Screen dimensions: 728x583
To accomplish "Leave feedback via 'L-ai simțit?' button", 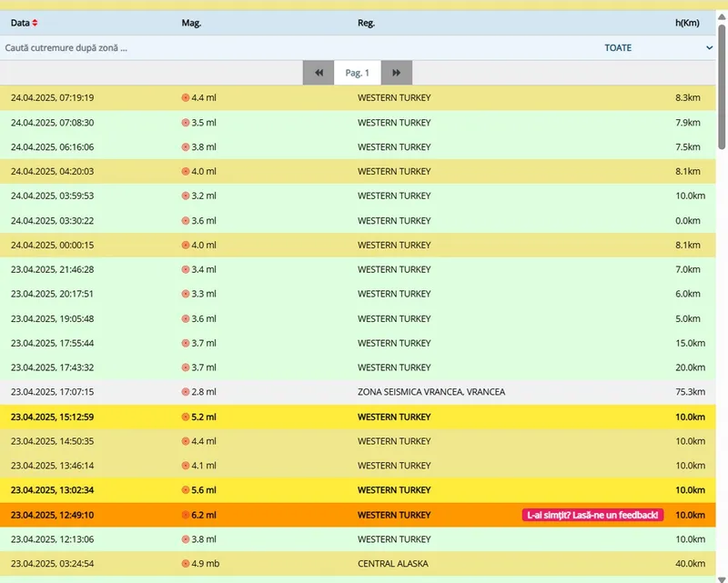I will (593, 515).
